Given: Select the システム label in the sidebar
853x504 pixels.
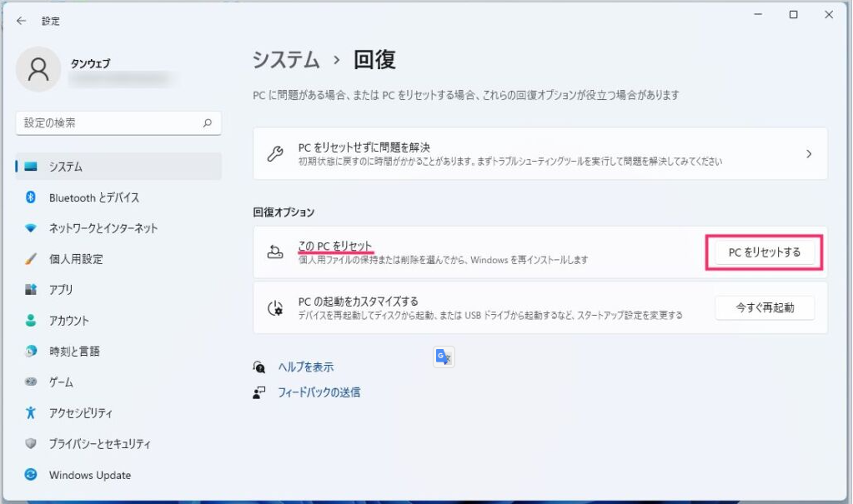Looking at the screenshot, I should (66, 167).
